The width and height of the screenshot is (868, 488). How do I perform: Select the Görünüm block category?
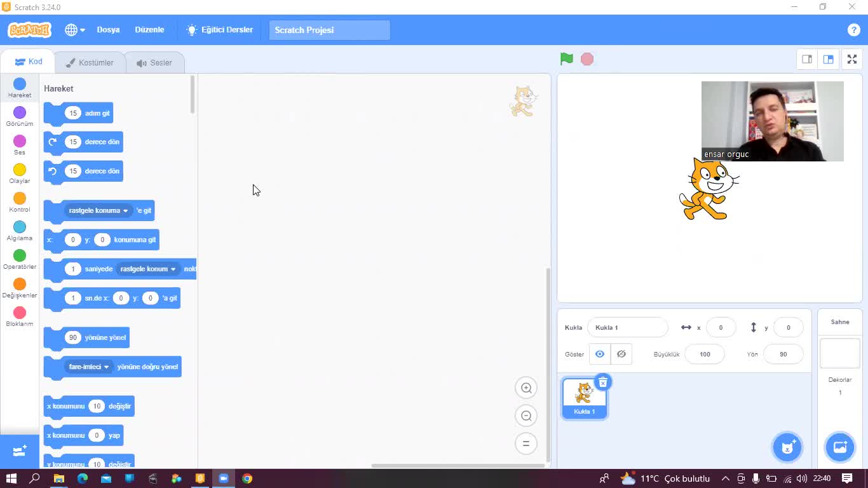click(20, 117)
